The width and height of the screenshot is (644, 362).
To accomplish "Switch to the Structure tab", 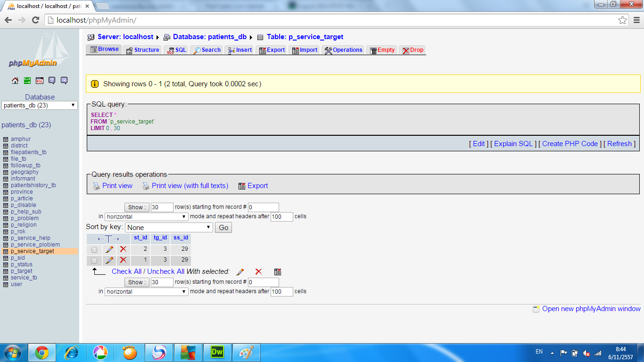I will click(142, 50).
